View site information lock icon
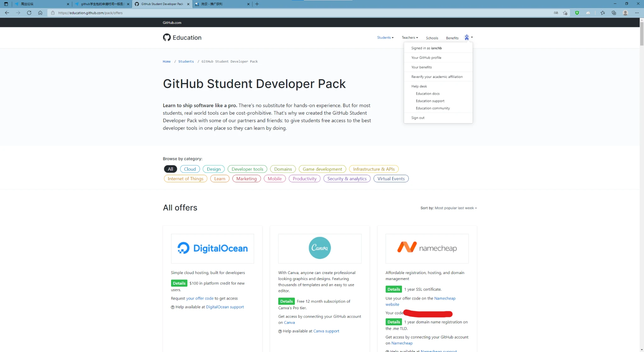 [x=53, y=13]
